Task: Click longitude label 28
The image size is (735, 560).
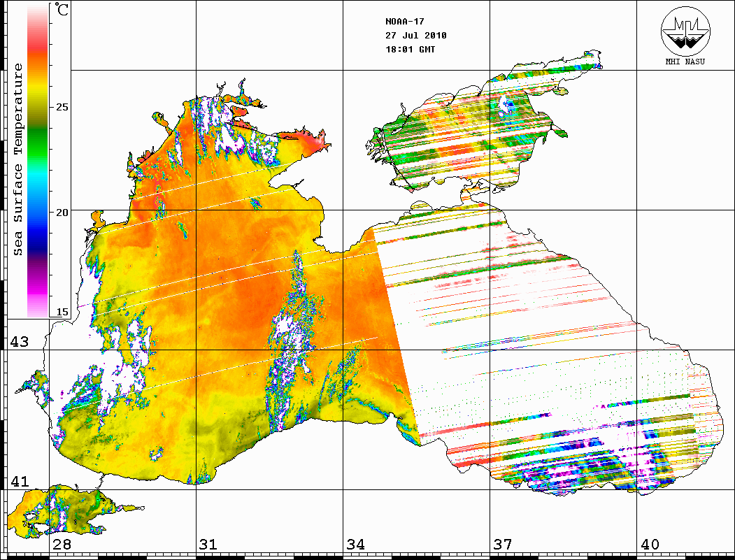Action: (x=62, y=545)
